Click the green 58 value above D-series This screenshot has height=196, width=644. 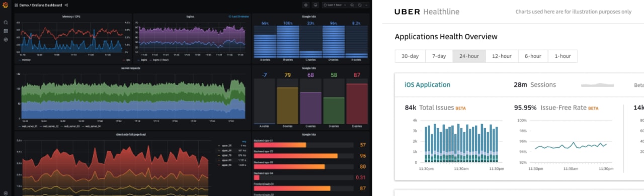point(334,75)
